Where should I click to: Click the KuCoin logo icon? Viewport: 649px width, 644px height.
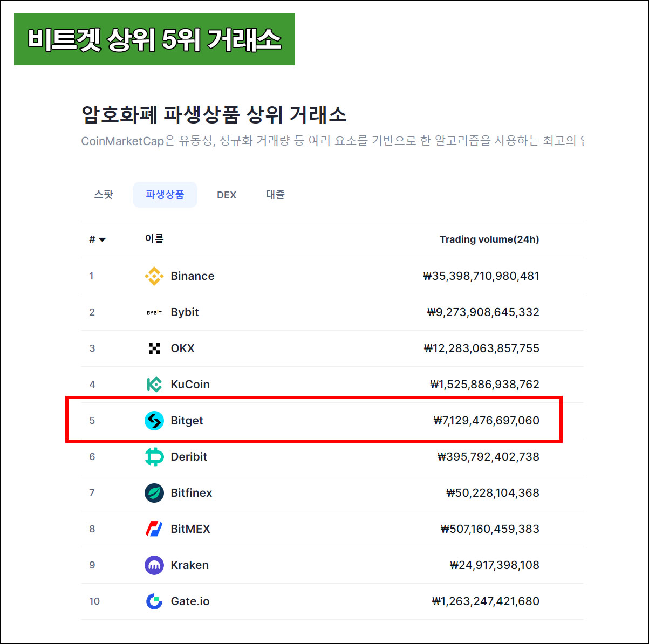coord(154,385)
